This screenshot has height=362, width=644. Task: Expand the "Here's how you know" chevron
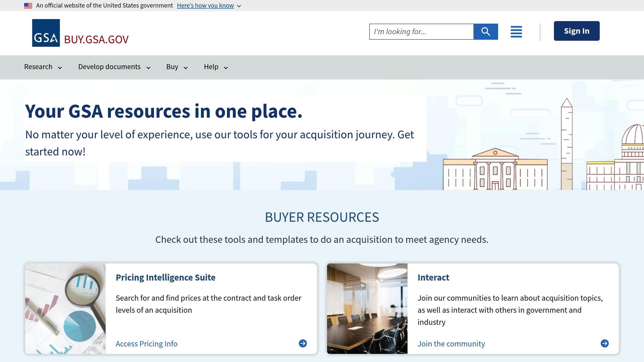[x=239, y=6]
